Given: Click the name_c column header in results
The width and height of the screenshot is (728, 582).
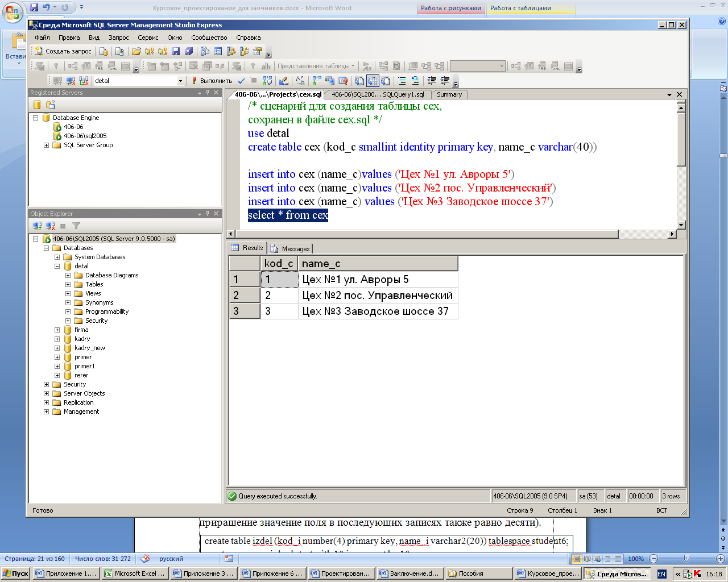Looking at the screenshot, I should [x=378, y=263].
